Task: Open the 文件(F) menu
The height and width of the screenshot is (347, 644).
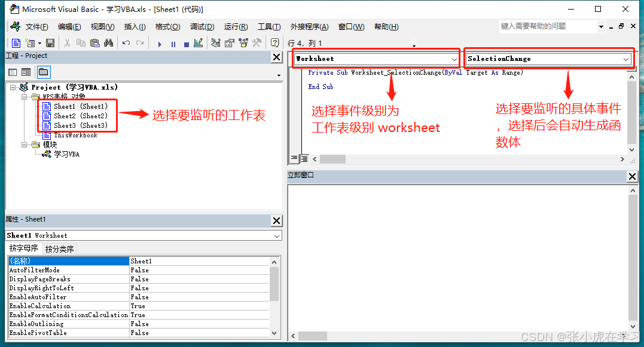Action: [x=36, y=27]
